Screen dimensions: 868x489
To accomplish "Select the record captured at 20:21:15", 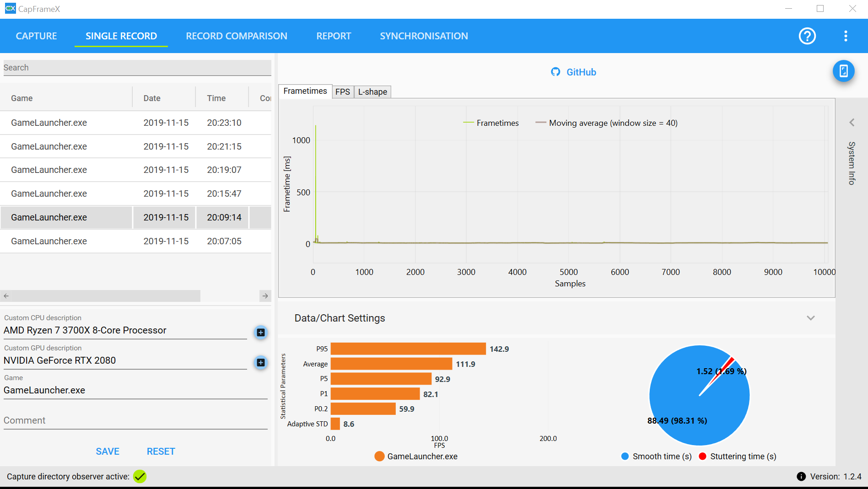I will click(135, 146).
